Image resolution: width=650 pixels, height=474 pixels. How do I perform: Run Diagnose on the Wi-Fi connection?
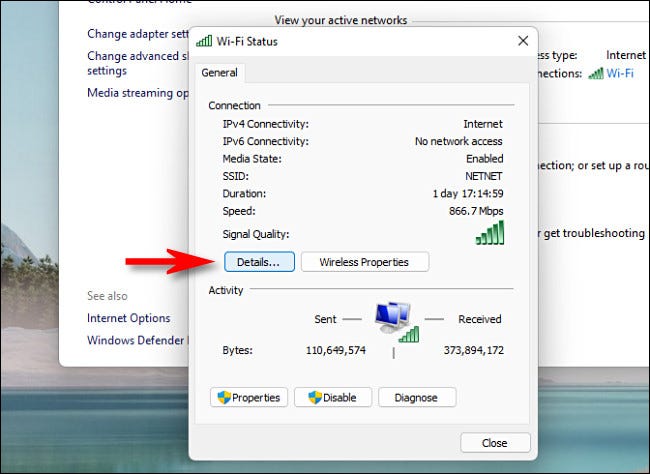click(416, 397)
